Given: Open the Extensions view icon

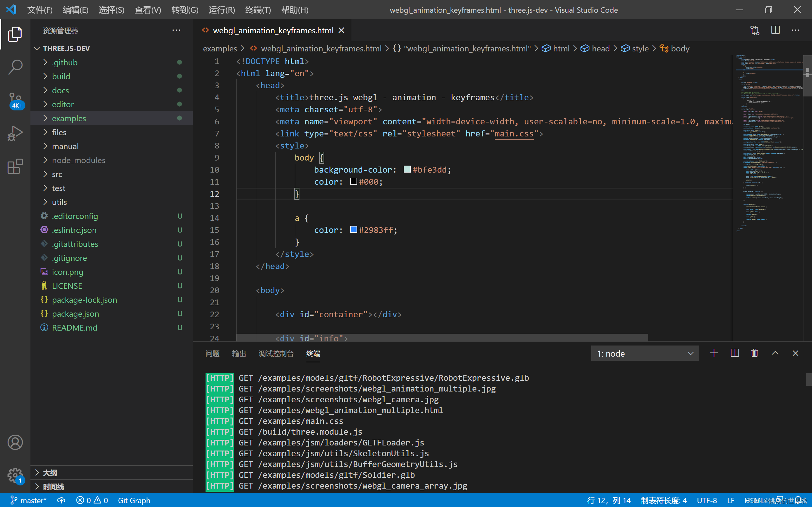Looking at the screenshot, I should 15,166.
